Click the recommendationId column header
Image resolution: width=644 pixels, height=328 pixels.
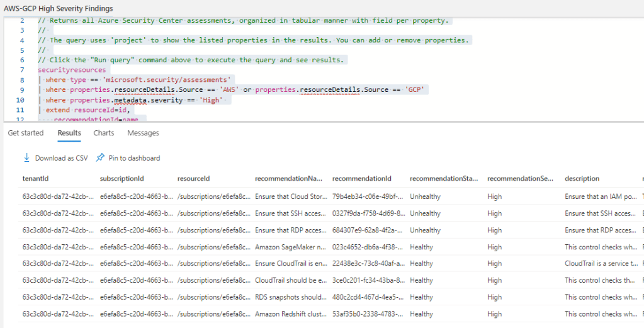click(362, 179)
